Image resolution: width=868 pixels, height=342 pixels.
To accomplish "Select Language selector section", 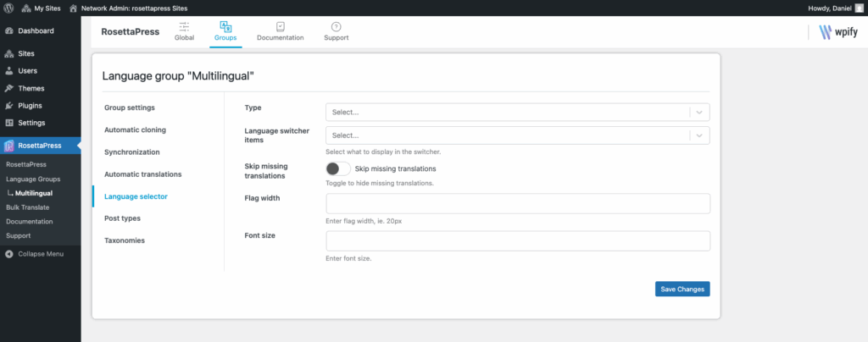I will 136,196.
